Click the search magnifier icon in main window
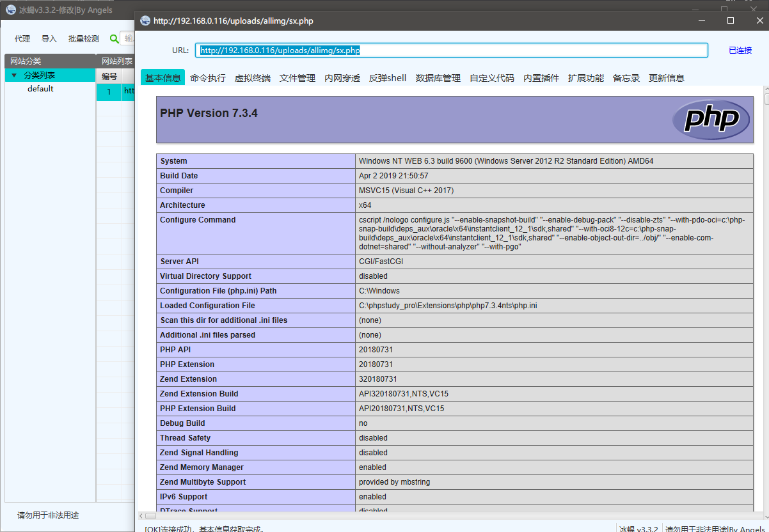 115,38
